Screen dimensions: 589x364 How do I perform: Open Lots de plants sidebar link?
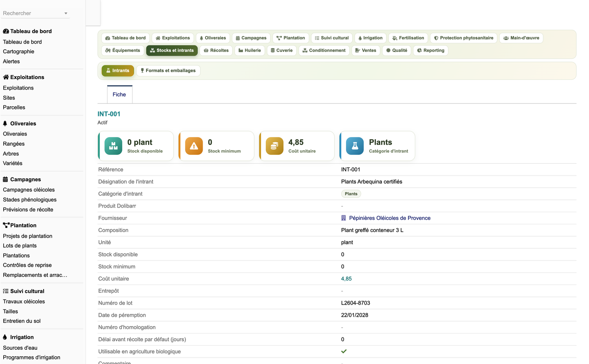point(20,246)
